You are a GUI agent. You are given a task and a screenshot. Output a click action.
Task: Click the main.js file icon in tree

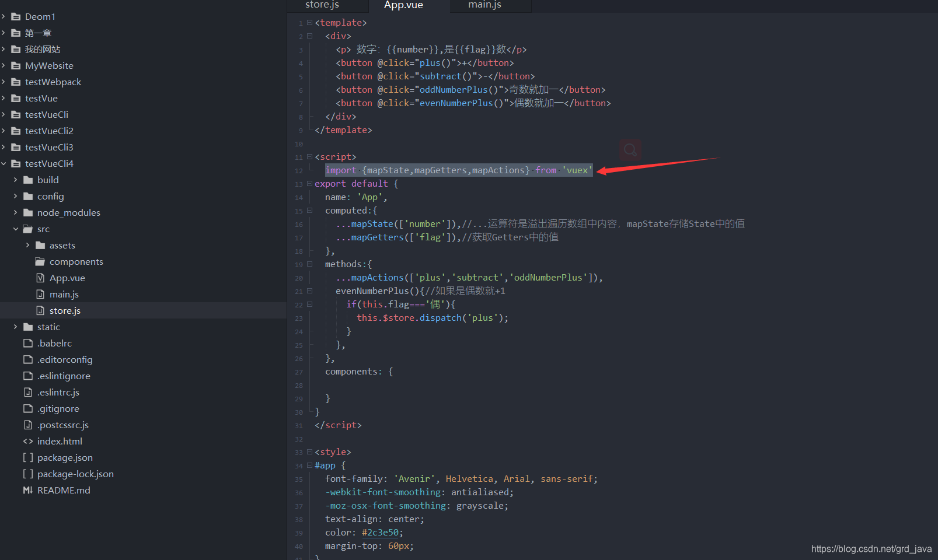(40, 295)
